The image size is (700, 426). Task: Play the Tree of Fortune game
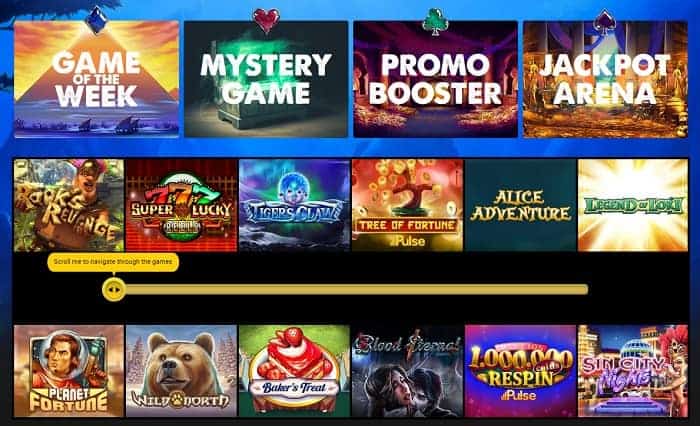pyautogui.click(x=407, y=205)
